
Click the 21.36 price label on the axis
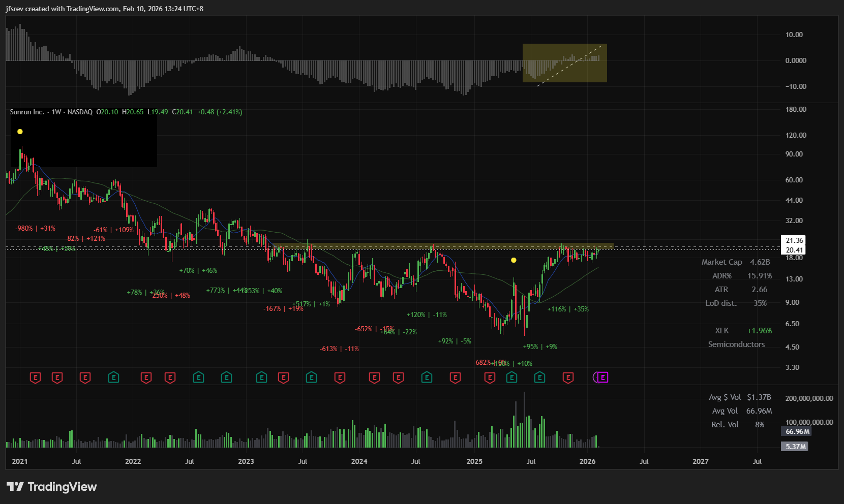point(794,240)
